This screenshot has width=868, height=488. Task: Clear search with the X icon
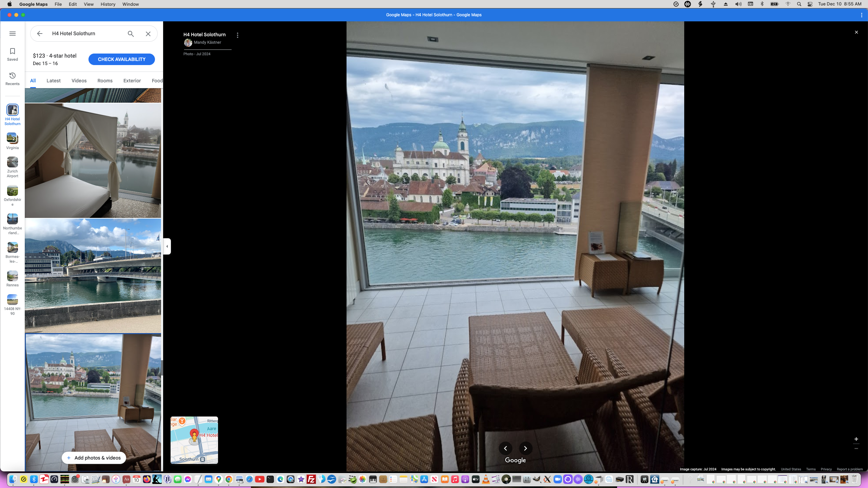pos(148,34)
